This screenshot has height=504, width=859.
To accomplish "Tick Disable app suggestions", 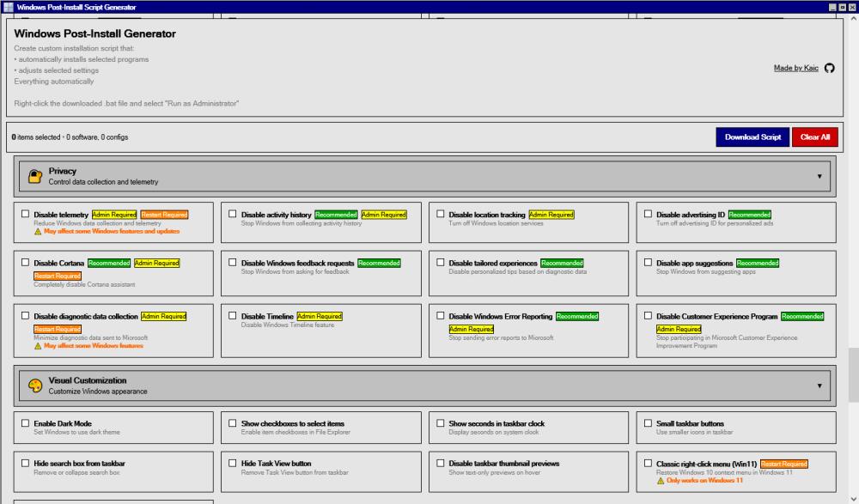I will pos(648,263).
